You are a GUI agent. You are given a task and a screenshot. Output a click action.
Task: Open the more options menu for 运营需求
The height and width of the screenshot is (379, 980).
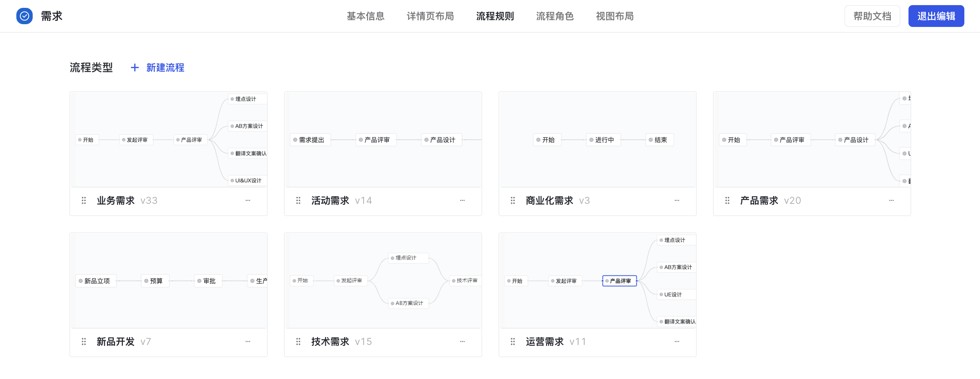click(x=677, y=342)
